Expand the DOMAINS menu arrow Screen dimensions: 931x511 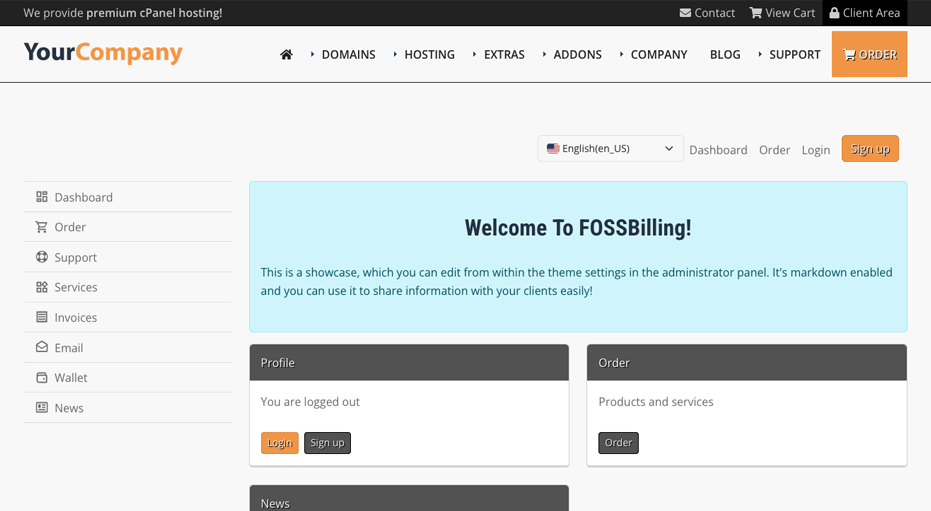(x=312, y=55)
